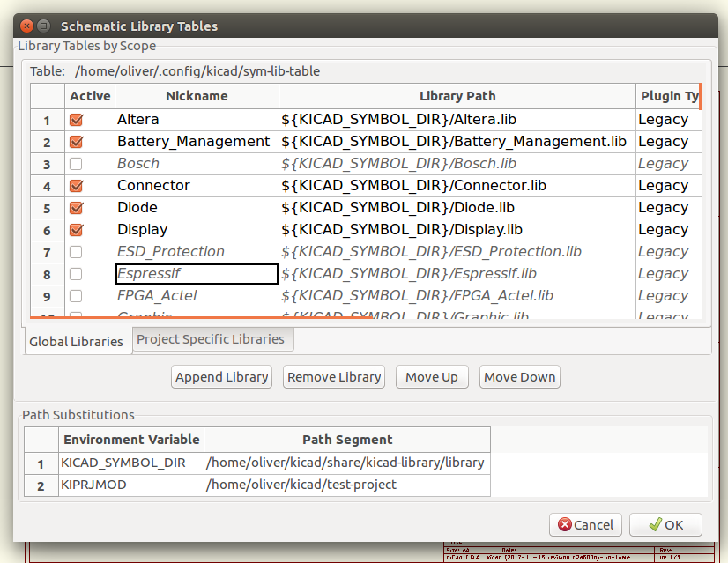Enable the Bosch library checkbox
The image size is (728, 563).
click(x=77, y=164)
